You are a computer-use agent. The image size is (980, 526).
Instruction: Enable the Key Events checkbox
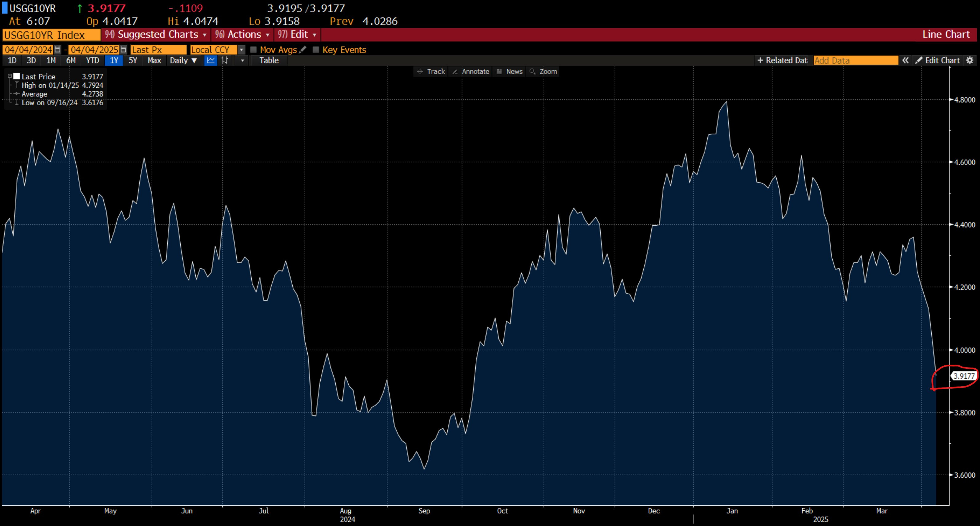click(316, 50)
